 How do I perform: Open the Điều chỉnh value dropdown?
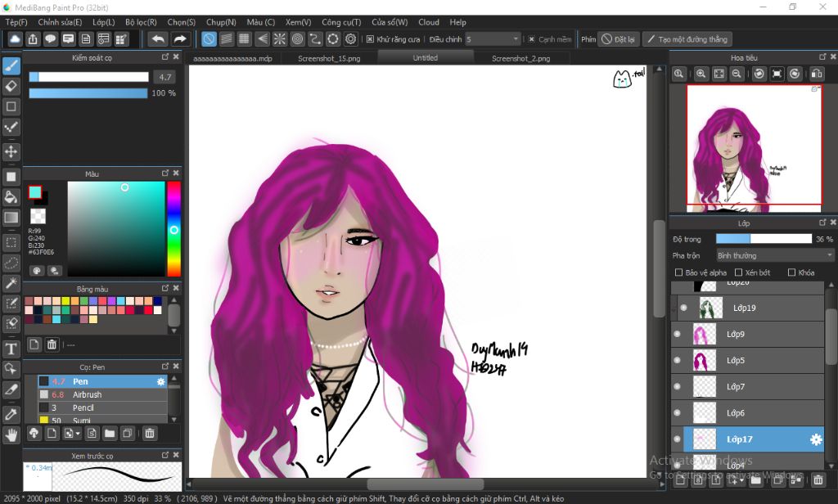click(492, 39)
